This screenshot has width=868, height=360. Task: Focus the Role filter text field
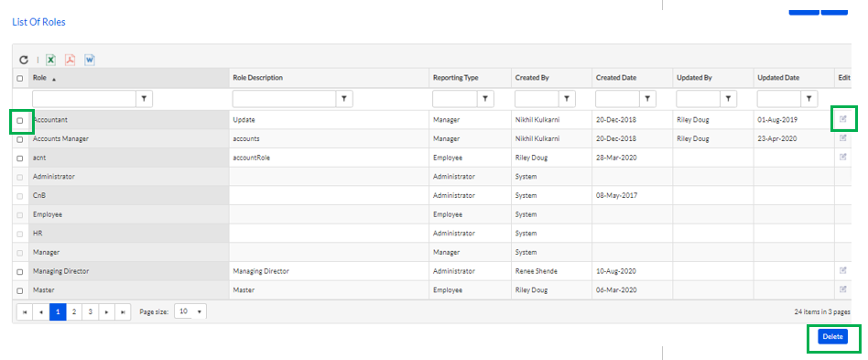click(x=84, y=99)
